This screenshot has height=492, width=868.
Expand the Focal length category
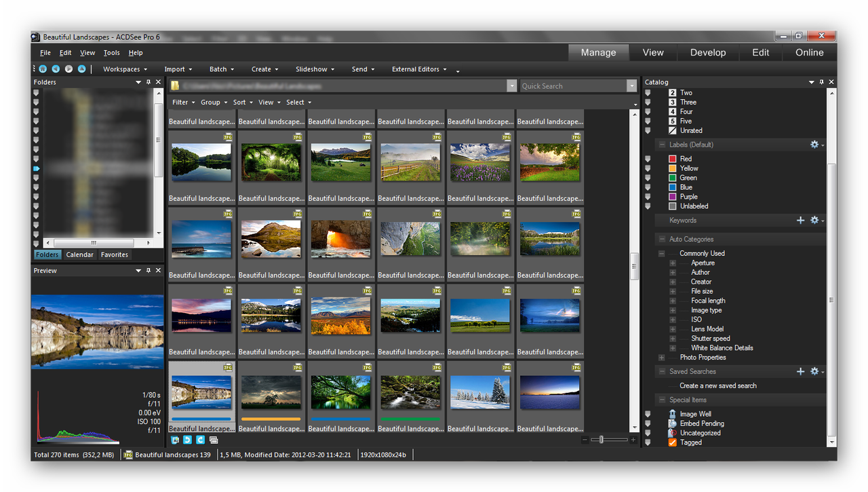point(673,301)
